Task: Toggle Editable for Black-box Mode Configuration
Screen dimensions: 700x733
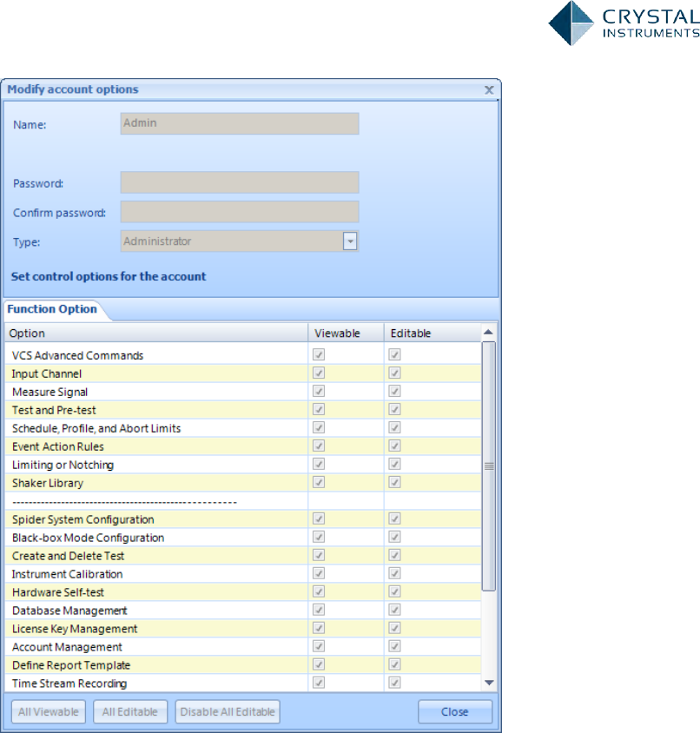Action: (x=394, y=537)
